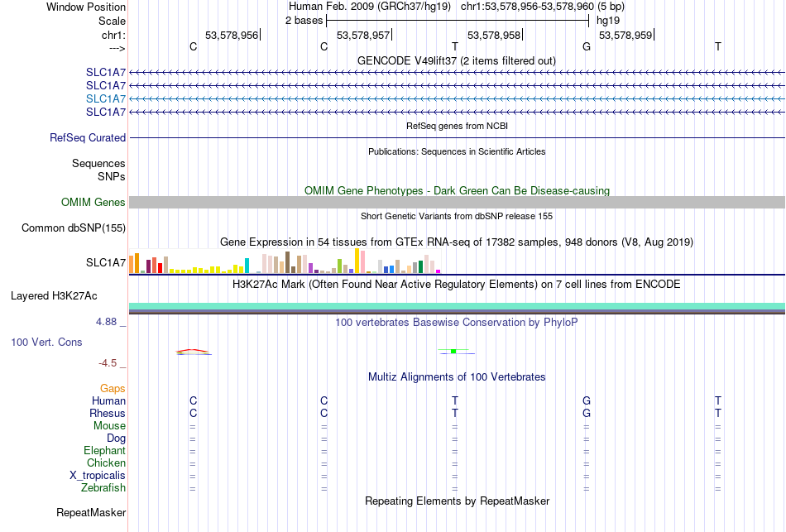
Task: Click the RefSeq Curated track label
Action: coord(88,137)
